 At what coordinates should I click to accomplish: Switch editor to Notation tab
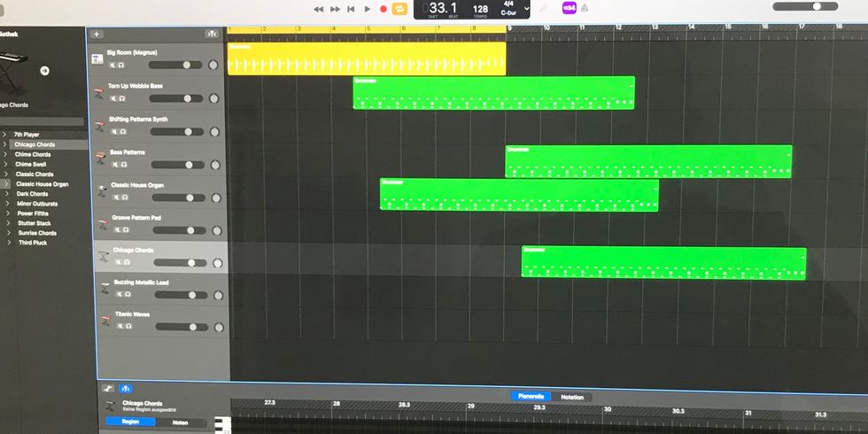(572, 397)
